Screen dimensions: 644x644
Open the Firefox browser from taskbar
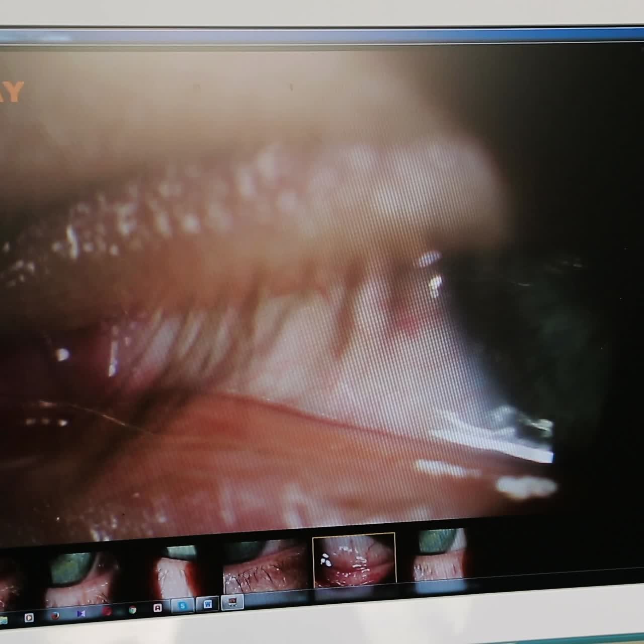55,615
